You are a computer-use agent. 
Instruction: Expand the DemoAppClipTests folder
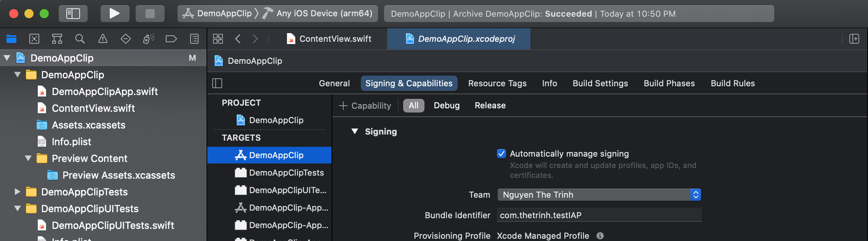[17, 192]
